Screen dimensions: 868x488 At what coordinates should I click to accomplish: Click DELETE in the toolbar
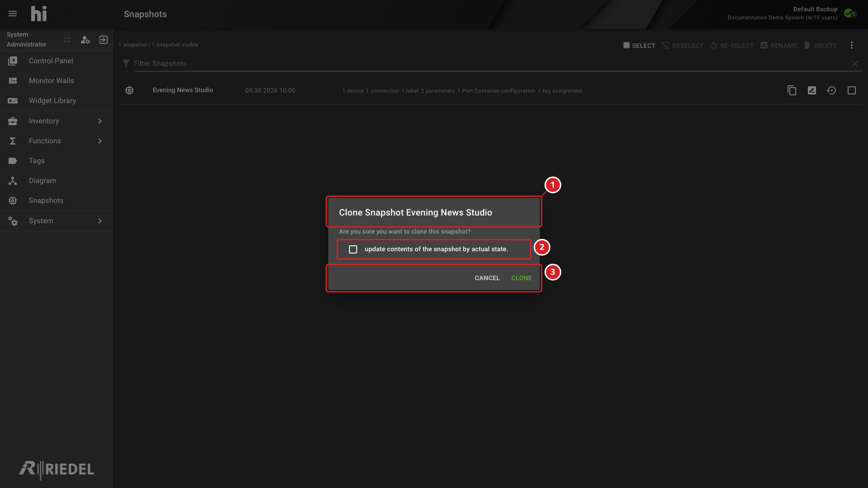[x=820, y=46]
